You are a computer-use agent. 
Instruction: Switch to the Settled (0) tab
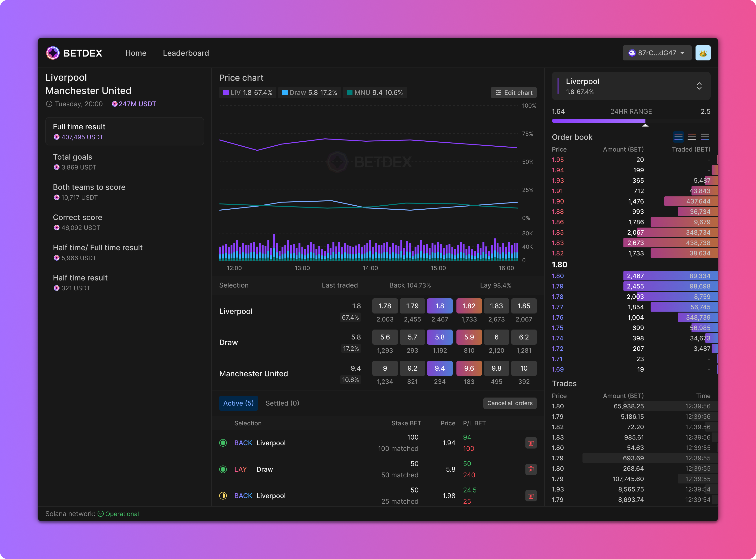click(x=282, y=403)
